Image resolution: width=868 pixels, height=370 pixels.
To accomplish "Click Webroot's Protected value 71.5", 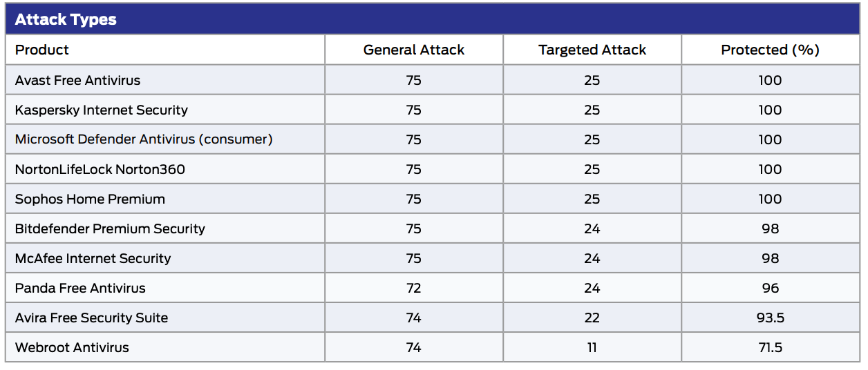I will point(770,347).
